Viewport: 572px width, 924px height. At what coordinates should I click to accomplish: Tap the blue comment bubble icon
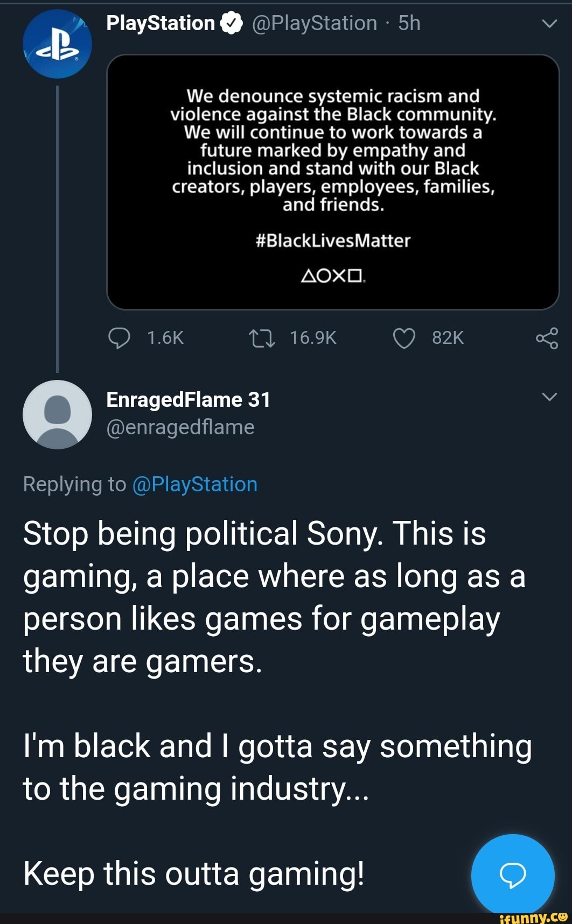[x=512, y=873]
